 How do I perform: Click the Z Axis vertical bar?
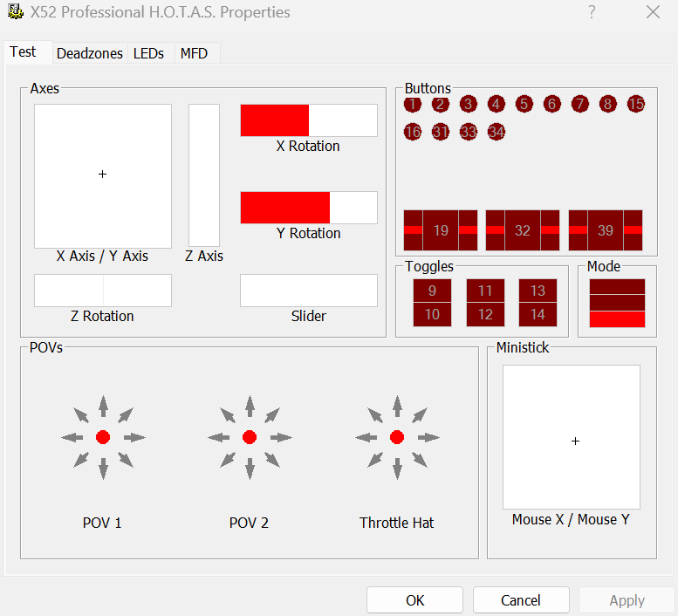coord(204,175)
